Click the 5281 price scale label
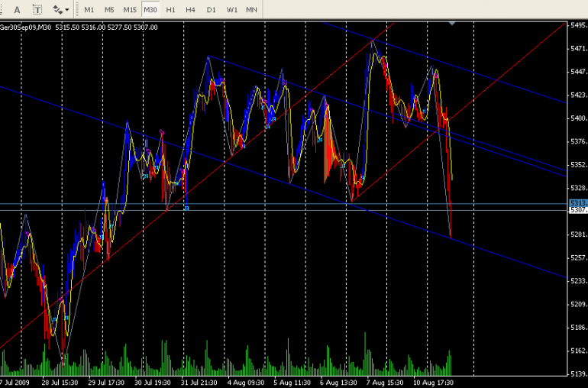 click(579, 234)
